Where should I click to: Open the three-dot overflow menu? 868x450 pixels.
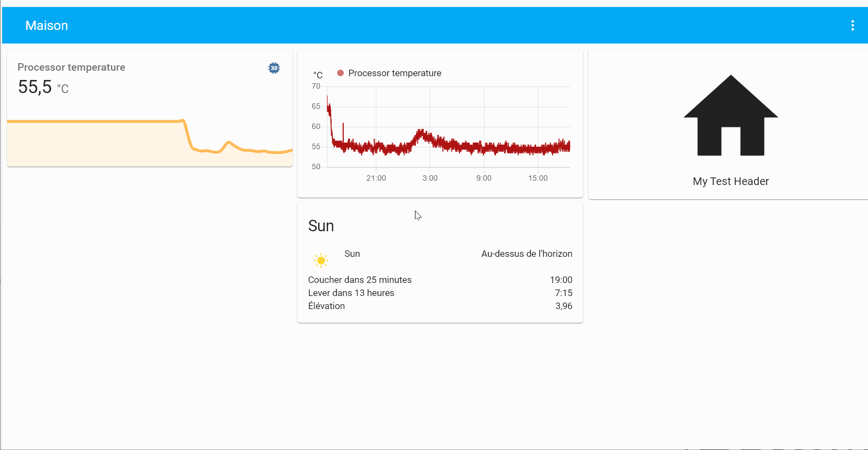852,26
